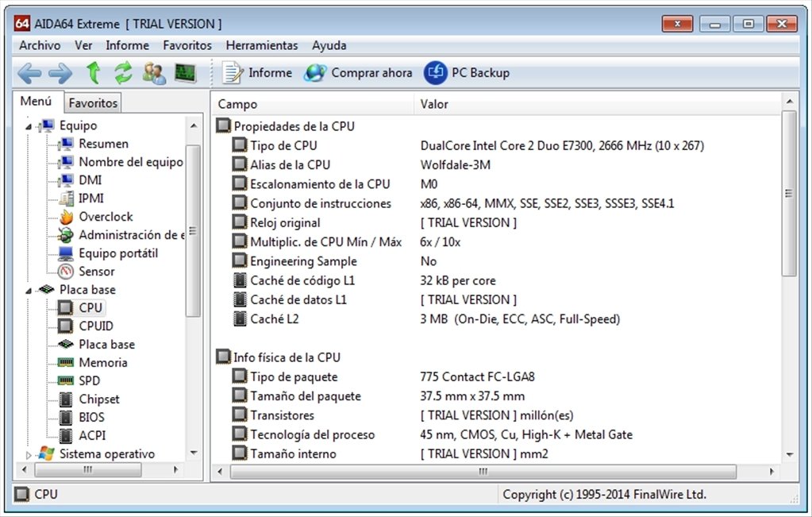Select Administración de energía tree item
Screen dimensions: 812x517
coord(121,235)
